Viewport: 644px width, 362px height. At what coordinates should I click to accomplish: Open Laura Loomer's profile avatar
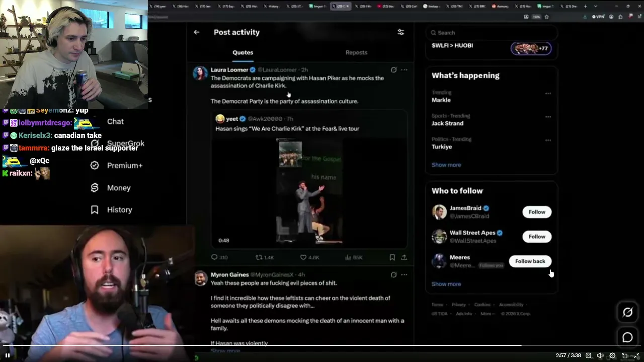tap(200, 73)
